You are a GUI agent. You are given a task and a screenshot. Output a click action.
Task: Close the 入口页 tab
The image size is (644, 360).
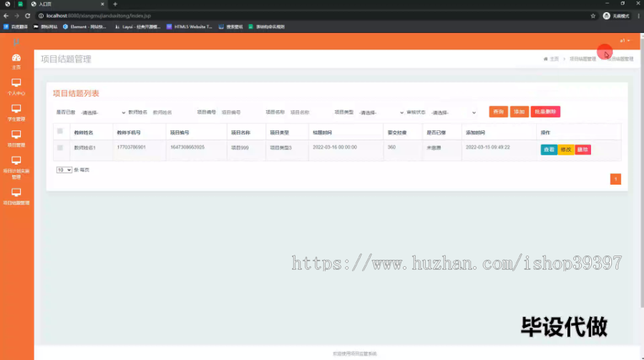102,4
